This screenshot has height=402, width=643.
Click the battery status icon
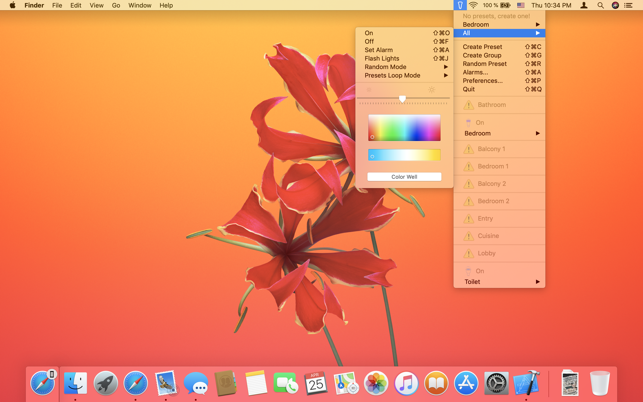click(x=505, y=5)
